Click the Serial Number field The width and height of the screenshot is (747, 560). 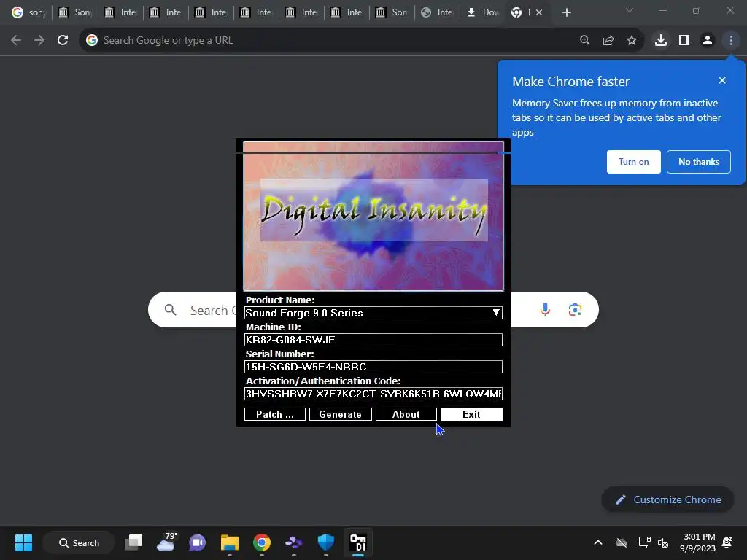point(373,367)
